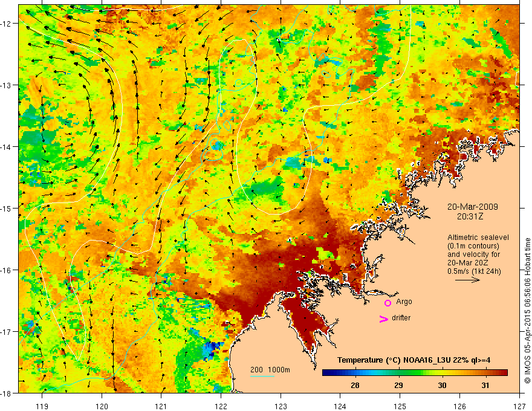Click the IMOS copyright timestamp text
The height and width of the screenshot is (411, 532).
(527, 311)
